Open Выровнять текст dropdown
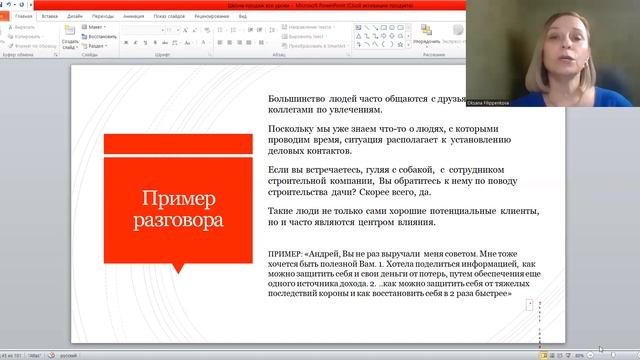640x360 pixels. pyautogui.click(x=304, y=36)
